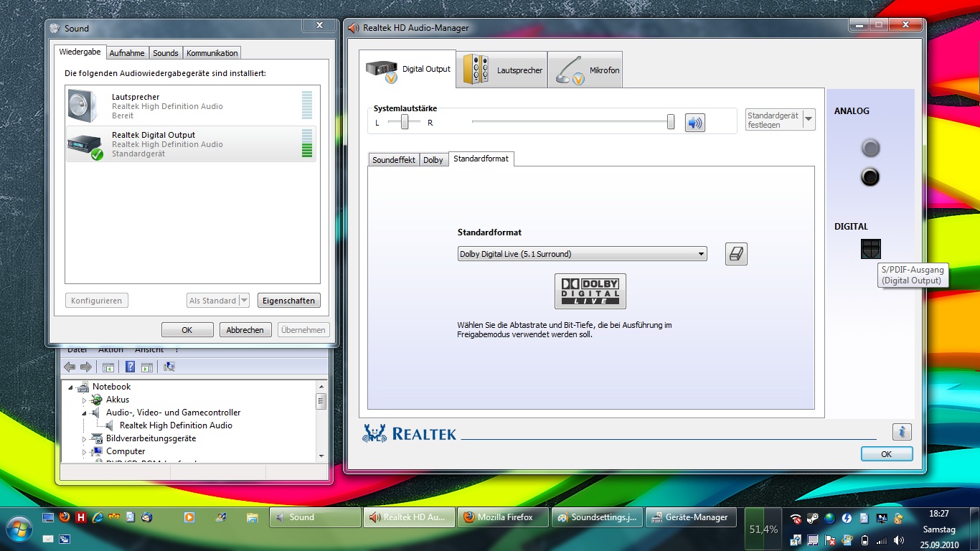Click Übernehmen in the Sound dialog

(x=303, y=330)
